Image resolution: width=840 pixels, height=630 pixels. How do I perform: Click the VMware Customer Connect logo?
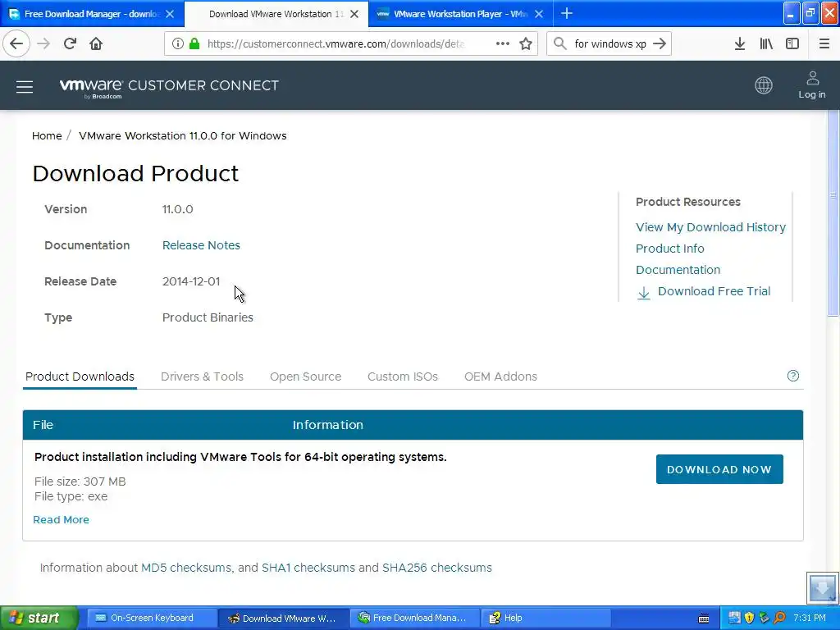(169, 87)
